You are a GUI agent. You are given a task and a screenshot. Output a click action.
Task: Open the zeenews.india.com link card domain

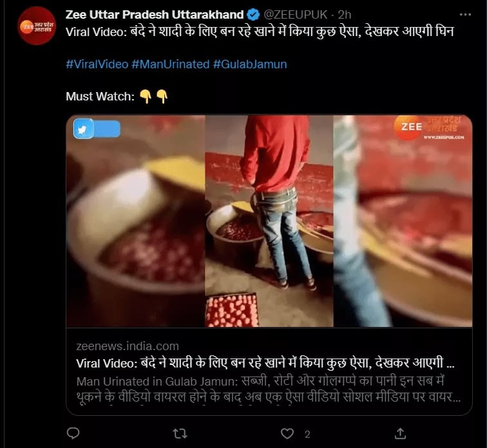[x=128, y=346]
